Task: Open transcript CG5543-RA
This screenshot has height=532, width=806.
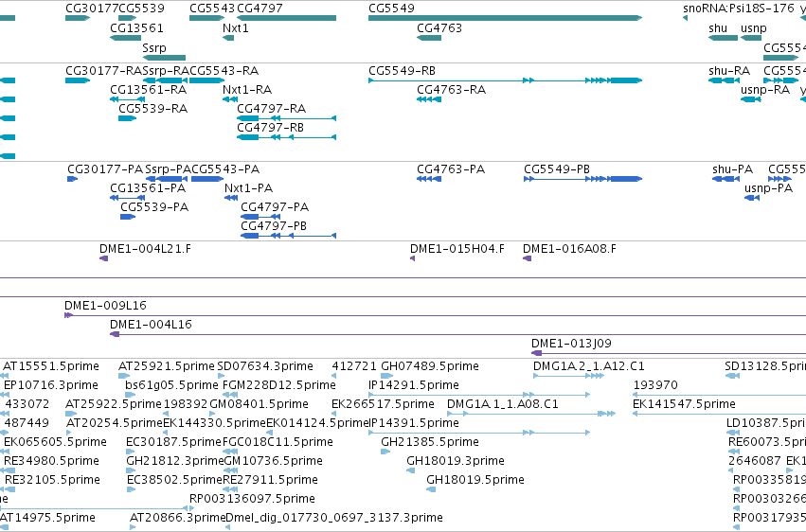Action: [x=206, y=80]
